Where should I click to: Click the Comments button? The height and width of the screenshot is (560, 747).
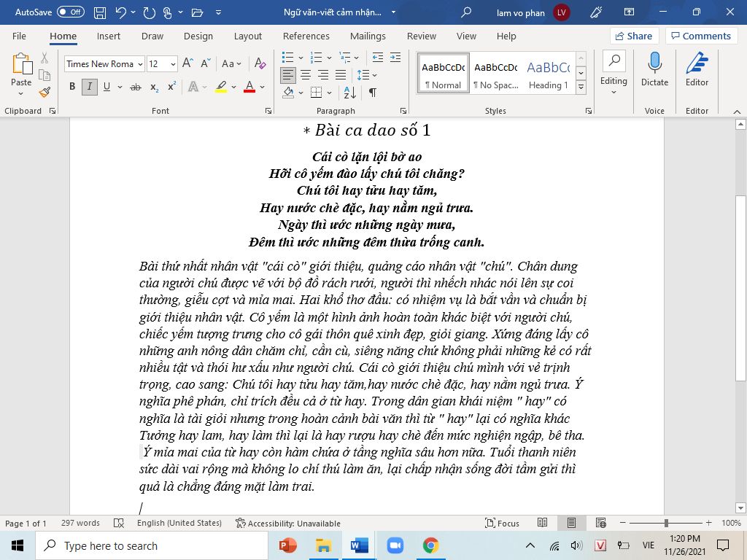coord(701,36)
